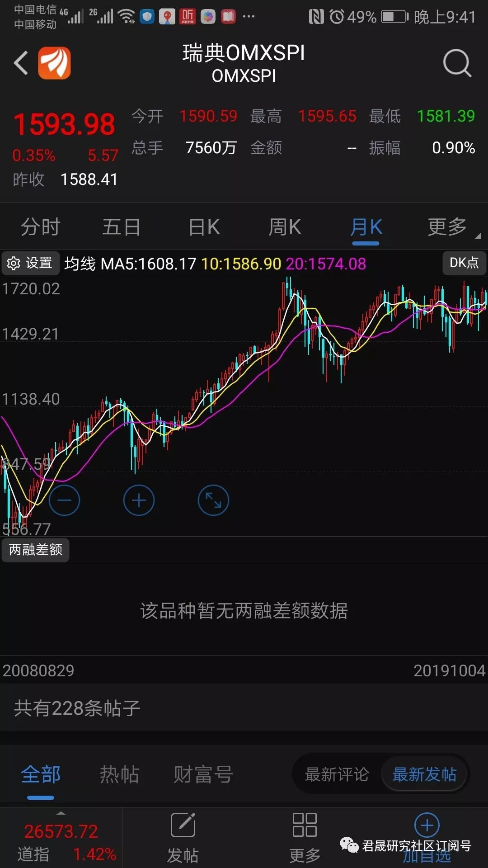Select the 分时 chart view
Screen dimensions: 488x868
click(x=41, y=226)
